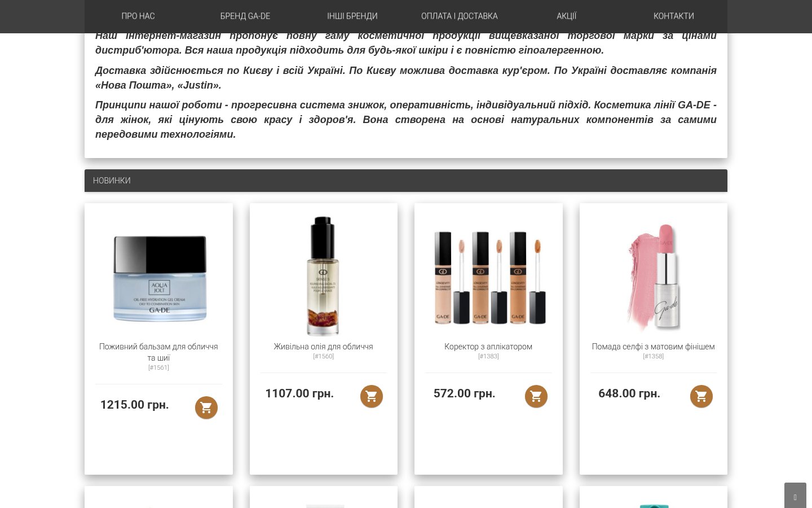The image size is (812, 508).
Task: Open link Живильна олія для обличчя
Action: tap(324, 347)
